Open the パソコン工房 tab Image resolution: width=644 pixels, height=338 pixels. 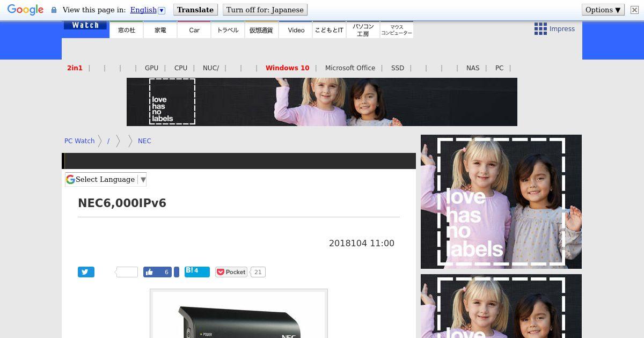pyautogui.click(x=363, y=30)
